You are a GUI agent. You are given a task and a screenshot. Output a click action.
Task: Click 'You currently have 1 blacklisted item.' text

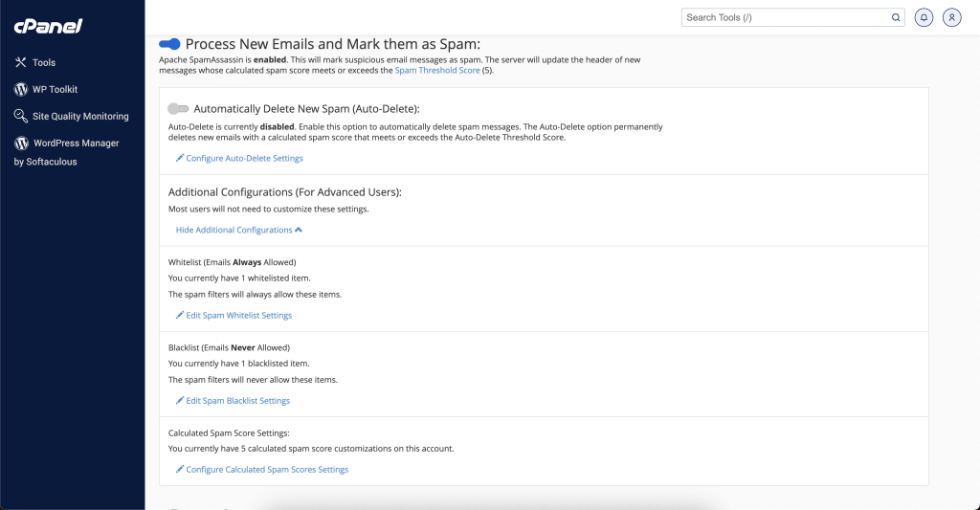(238, 364)
